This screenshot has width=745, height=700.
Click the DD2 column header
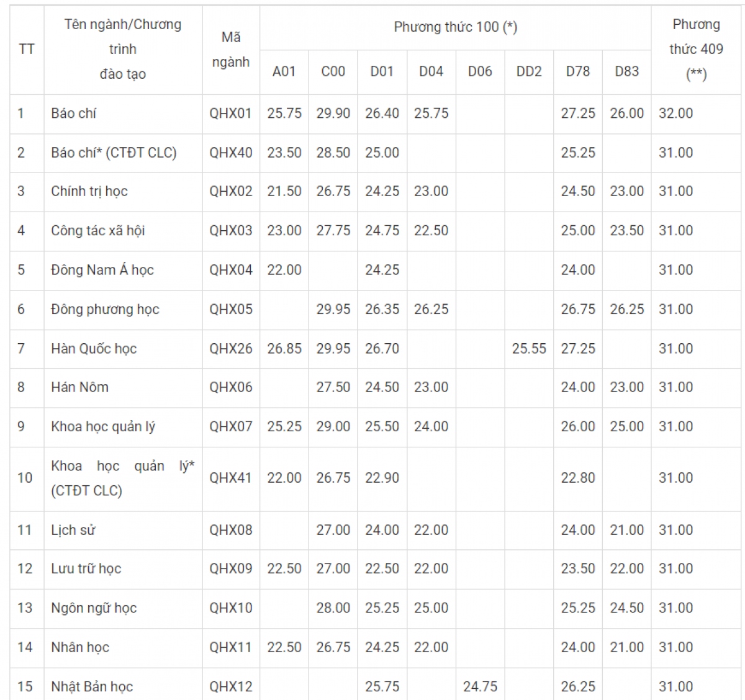pos(529,71)
